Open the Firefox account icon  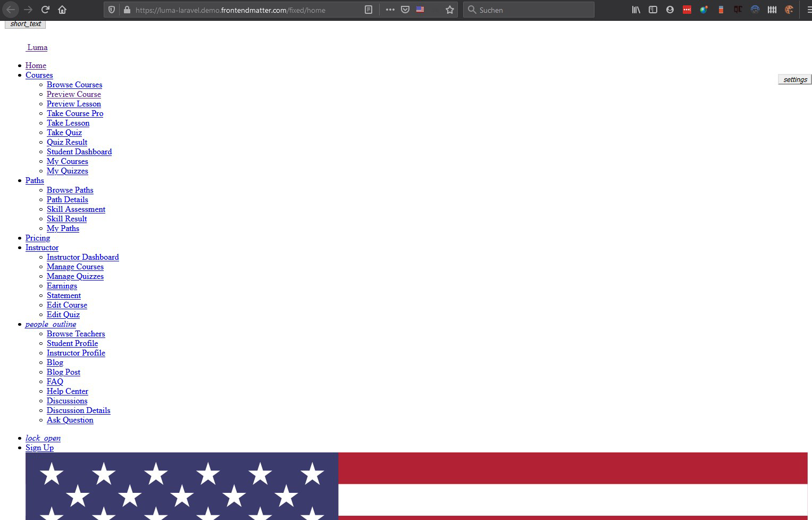[670, 10]
